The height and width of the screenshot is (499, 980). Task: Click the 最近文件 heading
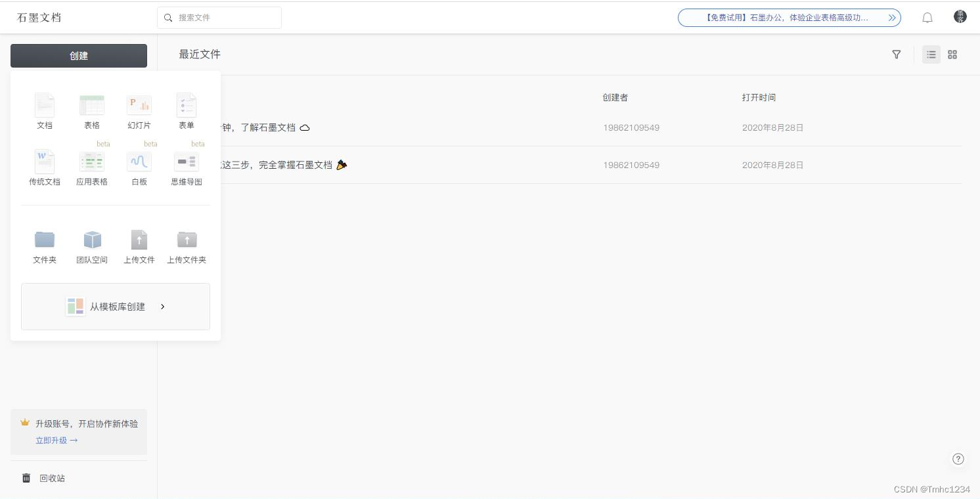200,54
